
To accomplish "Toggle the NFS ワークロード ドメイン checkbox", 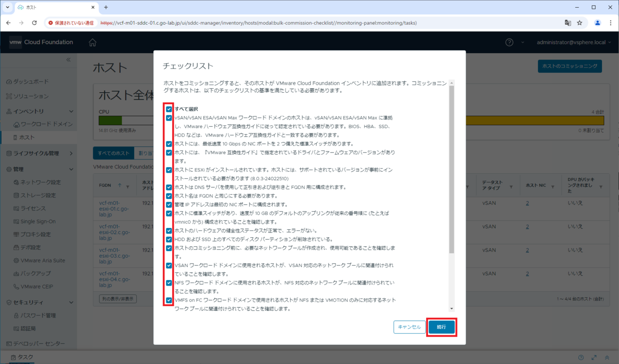I will (169, 283).
